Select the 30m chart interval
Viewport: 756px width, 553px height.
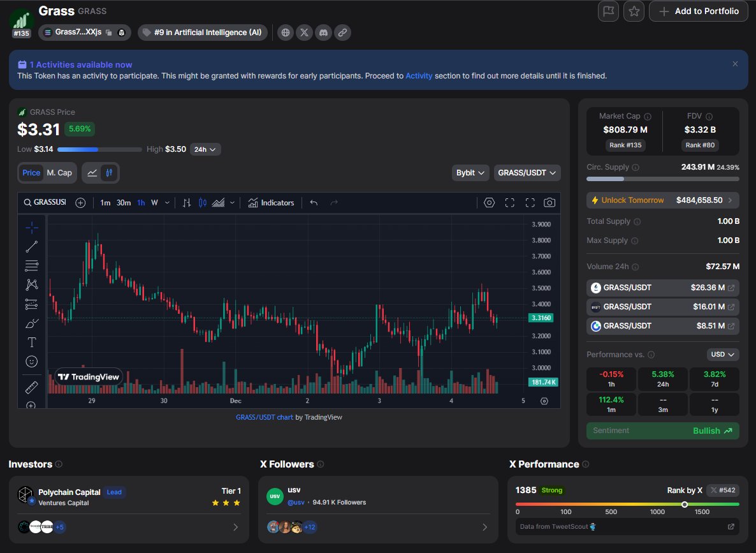pyautogui.click(x=124, y=203)
